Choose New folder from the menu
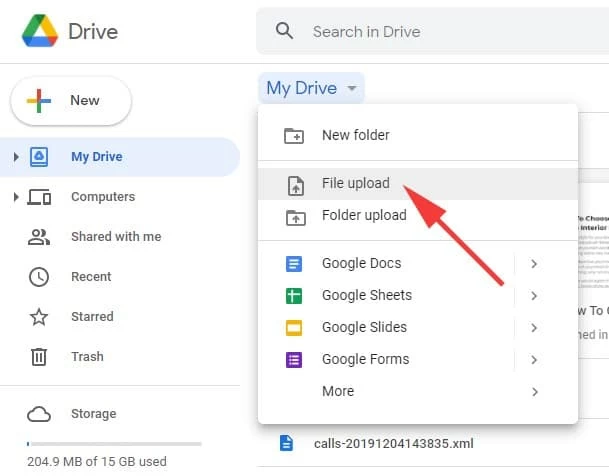This screenshot has height=476, width=609. 355,135
